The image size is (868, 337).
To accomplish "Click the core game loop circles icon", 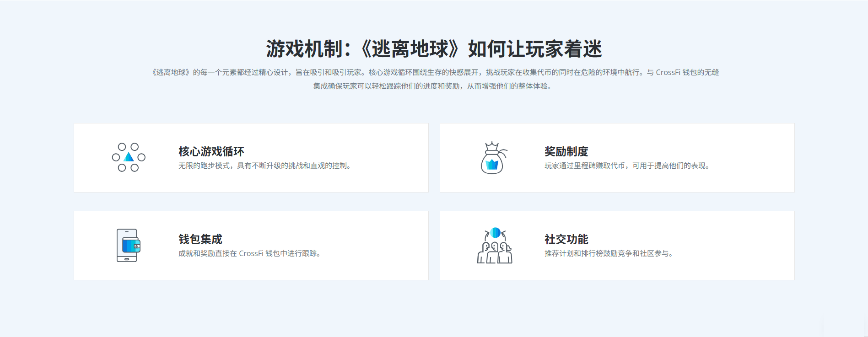I will 129,157.
